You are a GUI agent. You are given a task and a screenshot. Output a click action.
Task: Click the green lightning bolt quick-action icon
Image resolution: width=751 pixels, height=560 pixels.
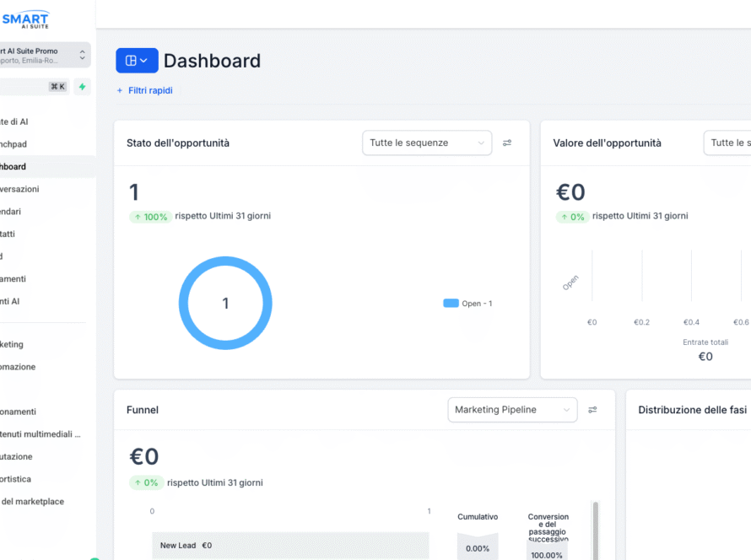pyautogui.click(x=82, y=86)
